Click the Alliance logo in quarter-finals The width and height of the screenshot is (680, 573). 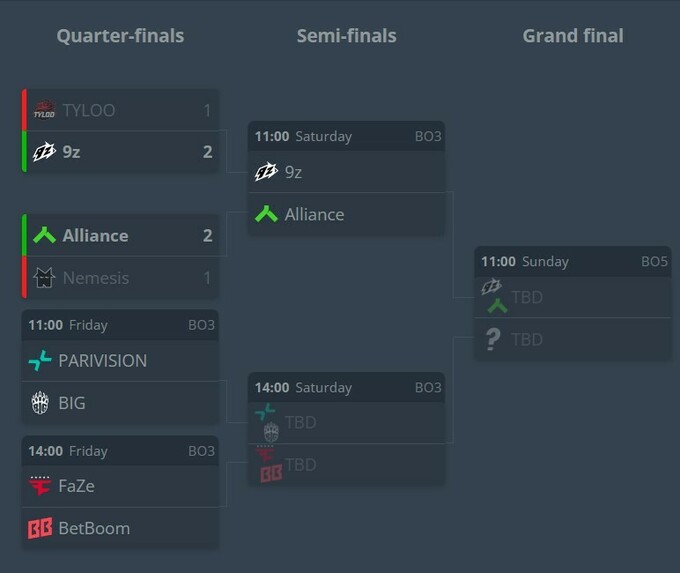[x=44, y=236]
